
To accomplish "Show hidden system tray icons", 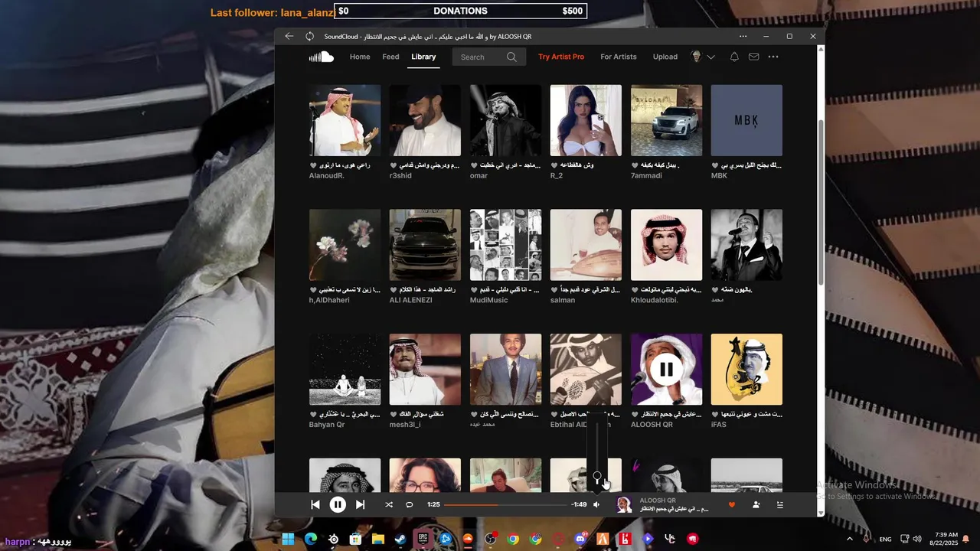I will [x=849, y=539].
